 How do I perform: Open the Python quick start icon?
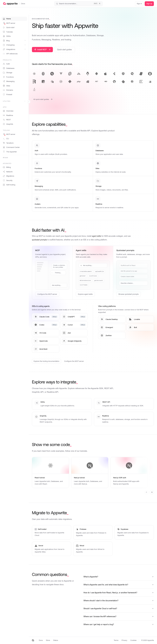pos(70,82)
